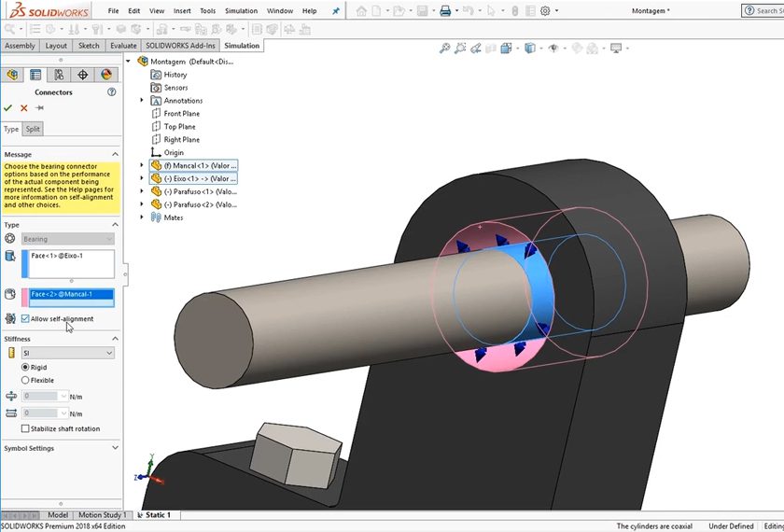Open the DisplayManager color sphere tab
This screenshot has height=532, width=784.
point(106,75)
